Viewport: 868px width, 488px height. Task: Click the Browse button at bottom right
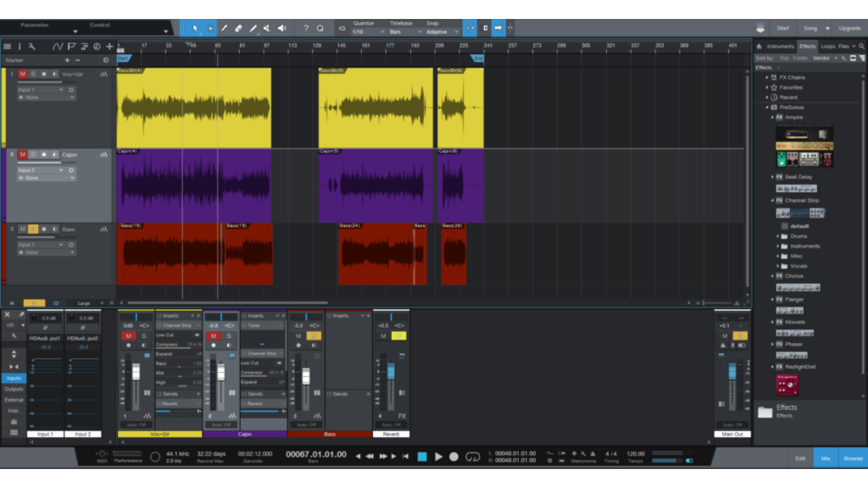pyautogui.click(x=852, y=458)
